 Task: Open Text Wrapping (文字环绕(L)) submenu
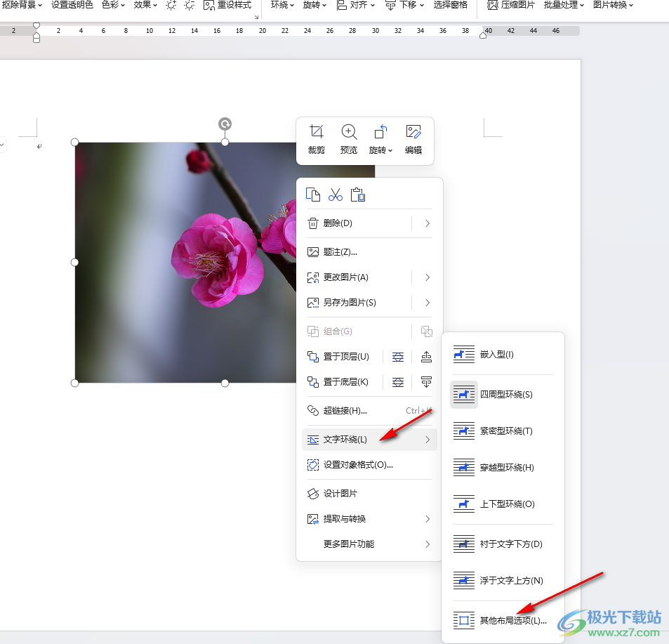[369, 440]
